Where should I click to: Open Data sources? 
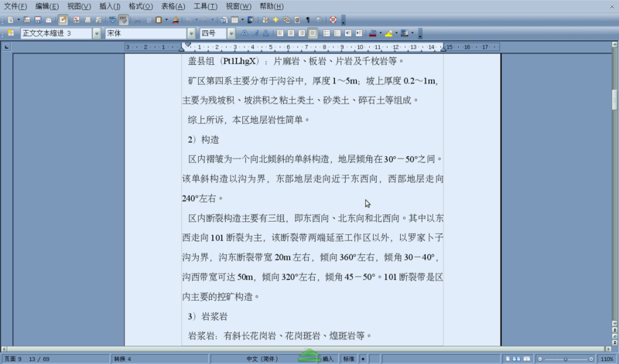[x=297, y=20]
